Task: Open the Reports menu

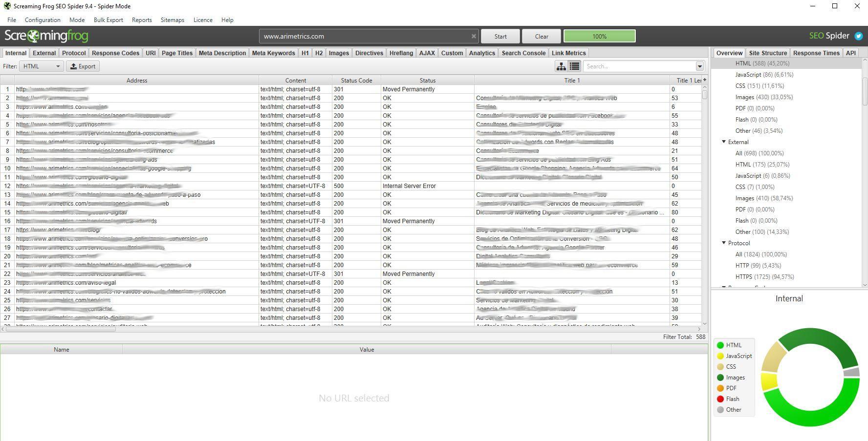Action: point(142,20)
